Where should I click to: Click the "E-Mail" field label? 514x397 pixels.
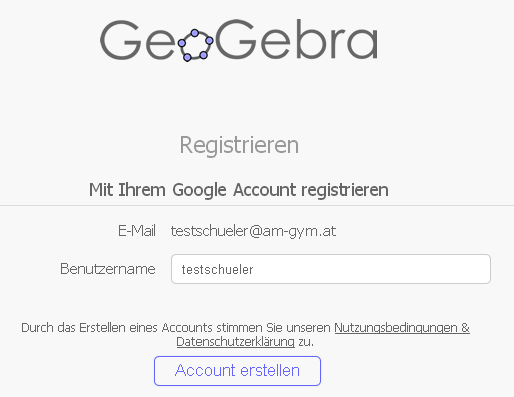pos(137,231)
